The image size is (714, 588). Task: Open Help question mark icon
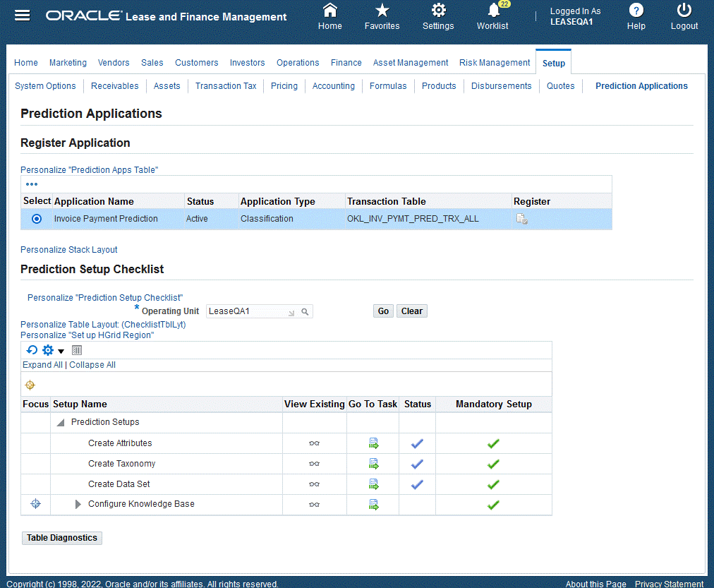(636, 16)
